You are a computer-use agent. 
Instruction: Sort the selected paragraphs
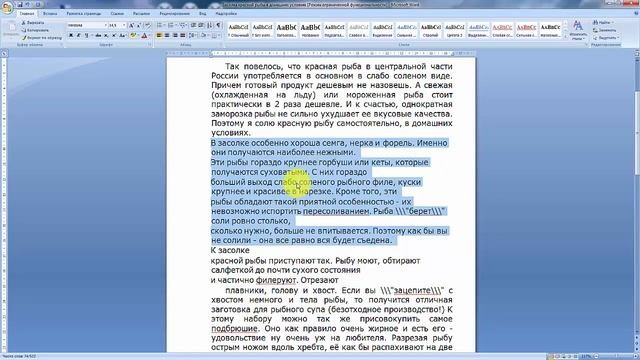pos(210,25)
